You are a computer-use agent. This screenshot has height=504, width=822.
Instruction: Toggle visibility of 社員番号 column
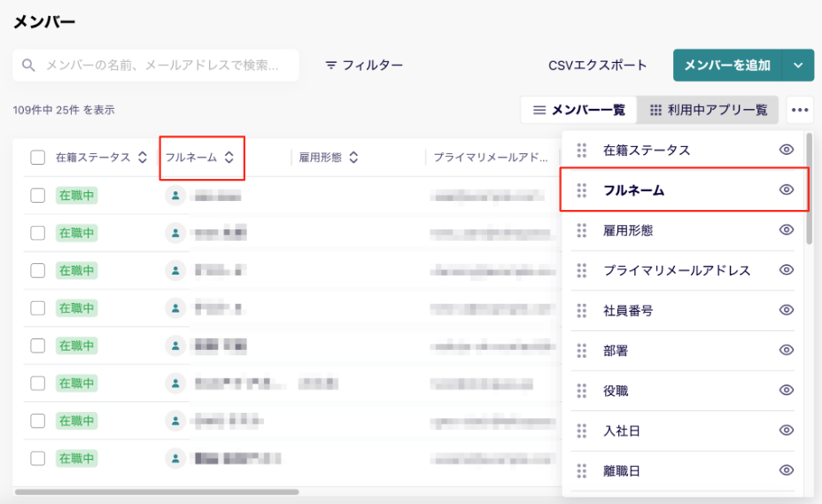pyautogui.click(x=786, y=310)
